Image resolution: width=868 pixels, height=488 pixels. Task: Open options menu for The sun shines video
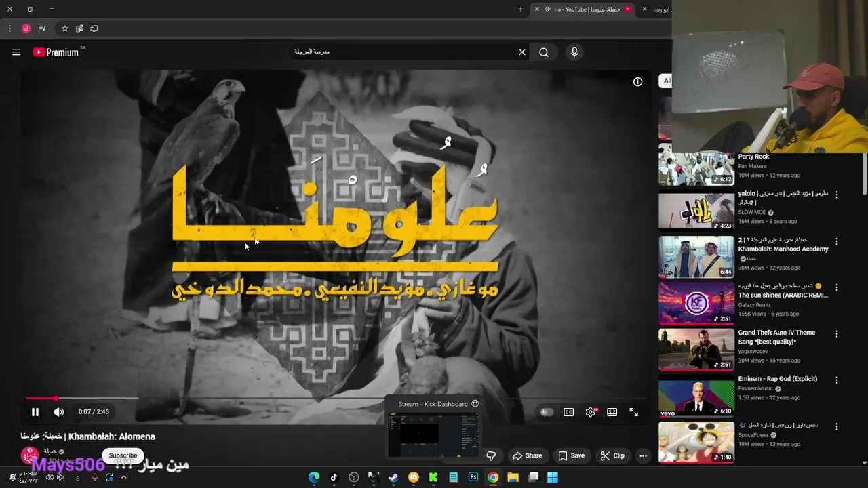(836, 287)
